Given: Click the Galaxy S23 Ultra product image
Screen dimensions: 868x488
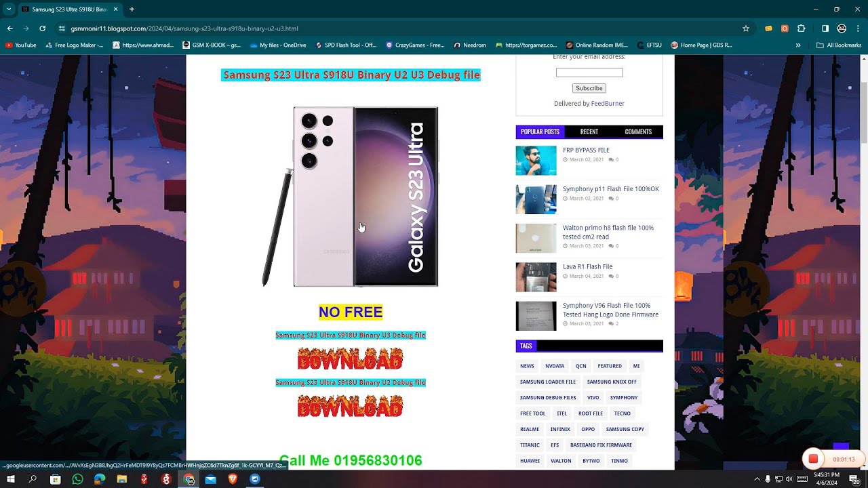Looking at the screenshot, I should pos(351,197).
